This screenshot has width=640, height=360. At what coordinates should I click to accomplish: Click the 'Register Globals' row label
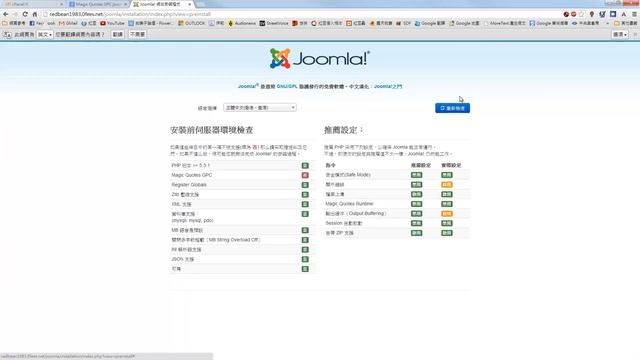pyautogui.click(x=189, y=185)
